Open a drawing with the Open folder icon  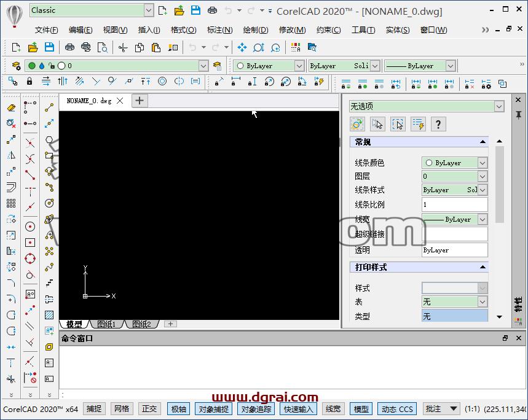pyautogui.click(x=33, y=47)
